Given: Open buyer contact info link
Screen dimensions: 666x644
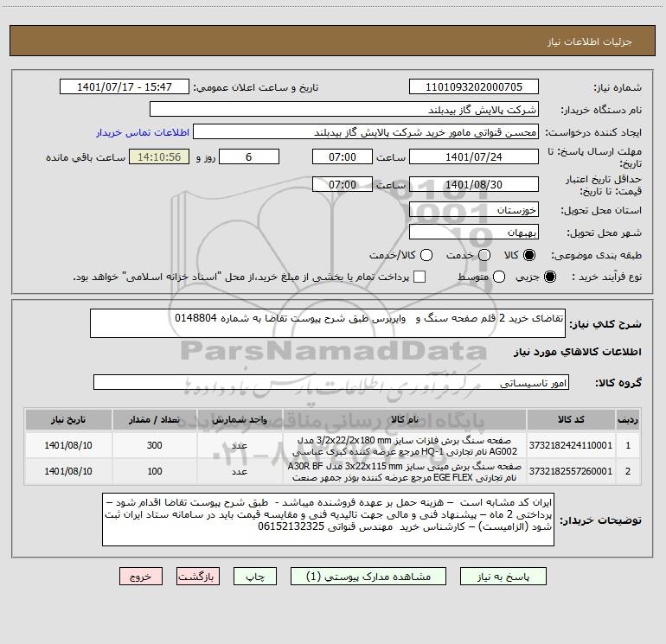Looking at the screenshot, I should [143, 132].
